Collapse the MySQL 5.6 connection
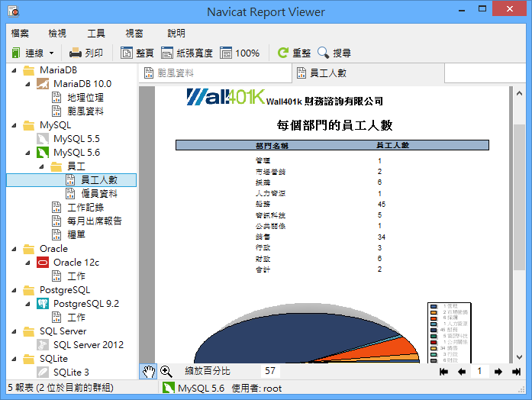 (x=27, y=153)
